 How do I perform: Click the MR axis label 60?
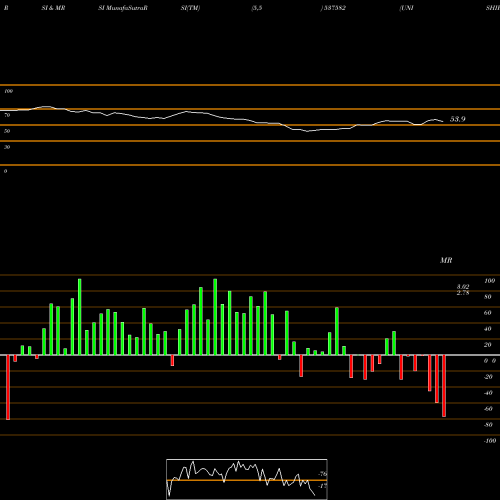[x=488, y=313]
